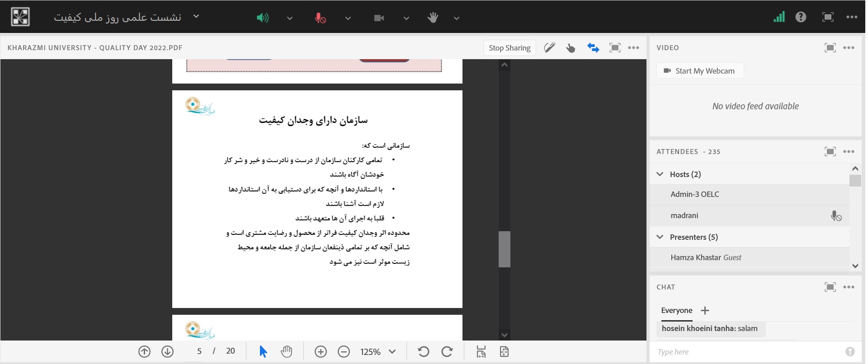The height and width of the screenshot is (364, 868).
Task: Select the pan hand tool in bottom toolbar
Action: tap(286, 352)
